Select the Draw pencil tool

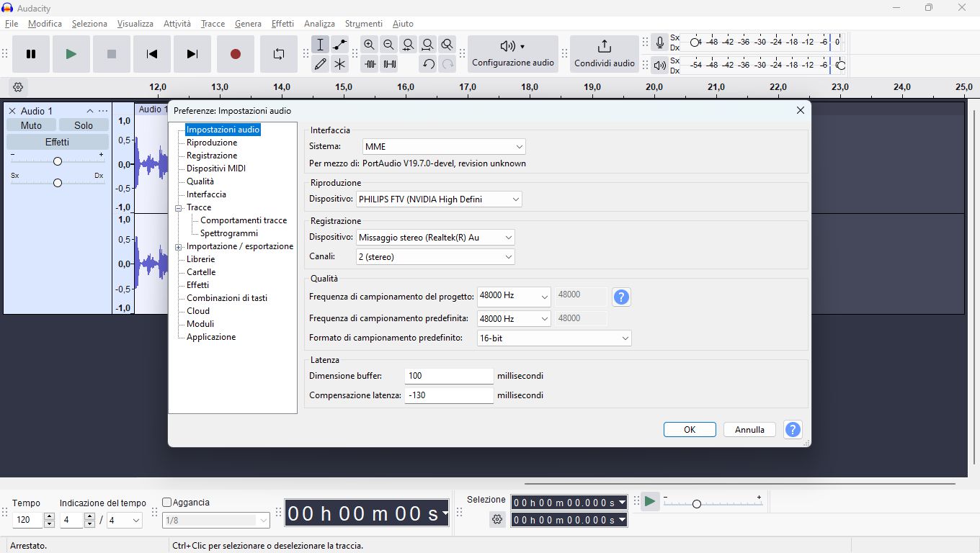point(321,64)
